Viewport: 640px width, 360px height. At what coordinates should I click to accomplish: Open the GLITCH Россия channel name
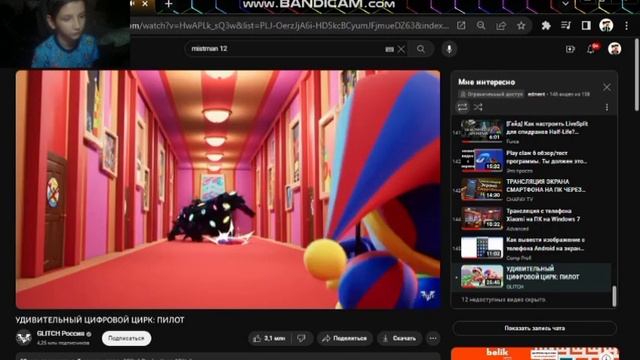pos(60,333)
